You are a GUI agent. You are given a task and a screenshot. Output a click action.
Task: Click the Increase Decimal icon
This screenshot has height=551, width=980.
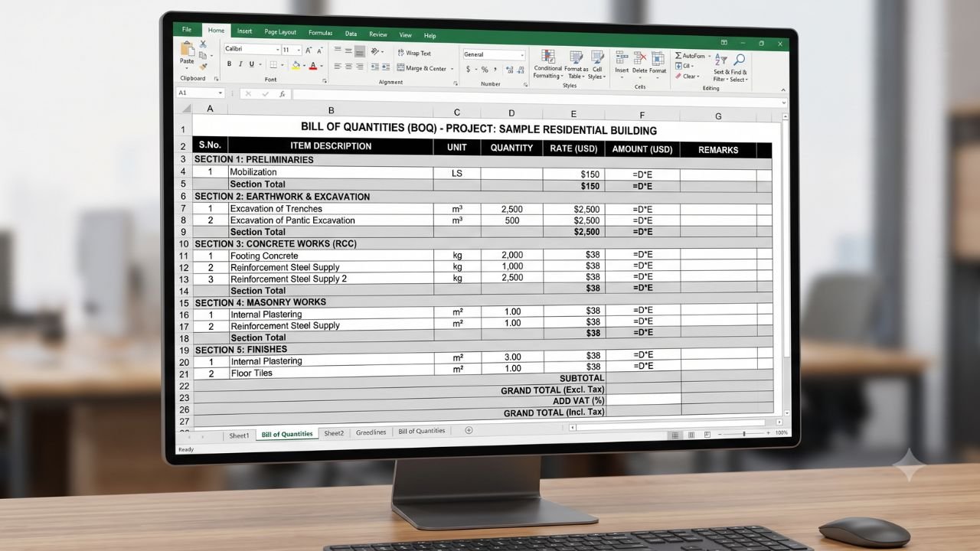[x=509, y=70]
